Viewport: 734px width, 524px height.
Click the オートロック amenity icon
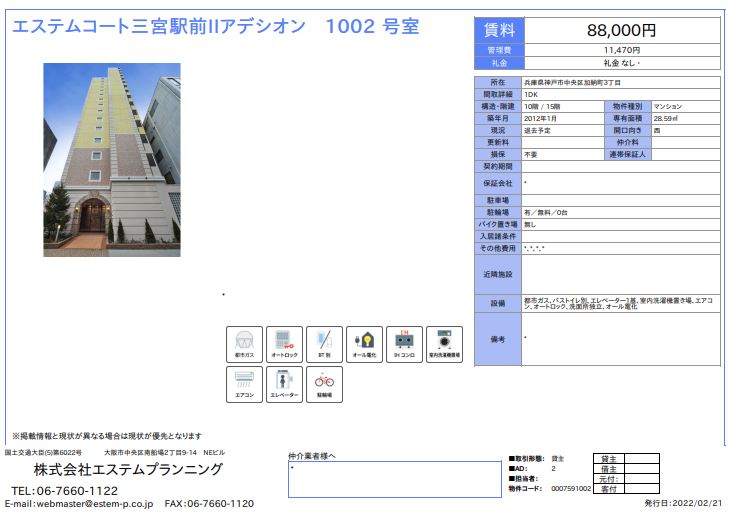[x=285, y=345]
